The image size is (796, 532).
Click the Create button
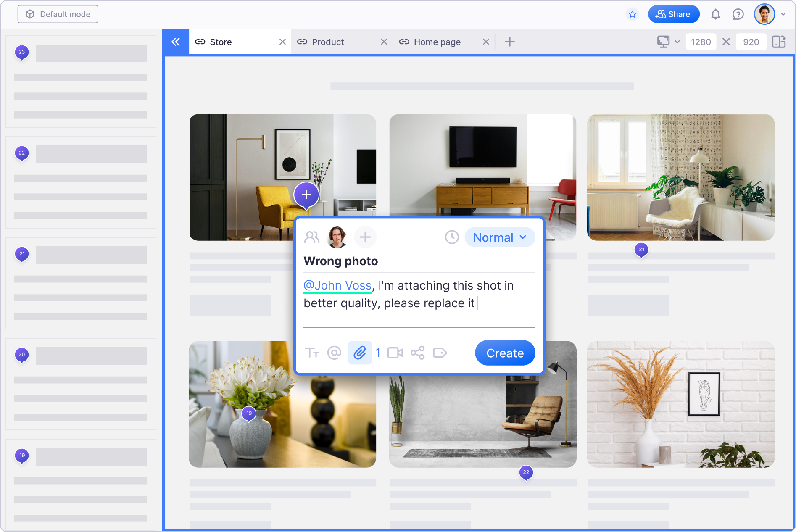click(x=505, y=353)
